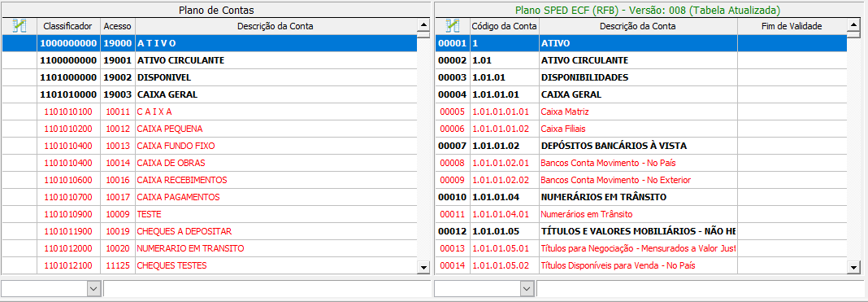868x302 pixels.
Task: Click down arrow of SPED ECF scrollbar
Action: tap(853, 268)
